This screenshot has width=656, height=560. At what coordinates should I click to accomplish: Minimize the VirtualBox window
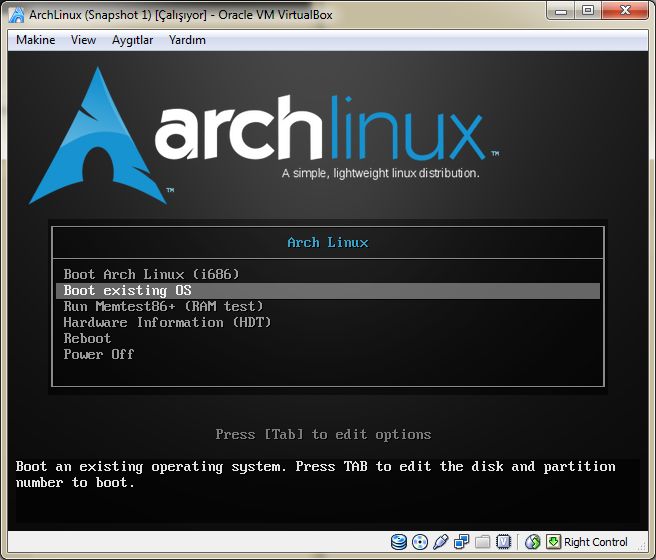coord(561,11)
